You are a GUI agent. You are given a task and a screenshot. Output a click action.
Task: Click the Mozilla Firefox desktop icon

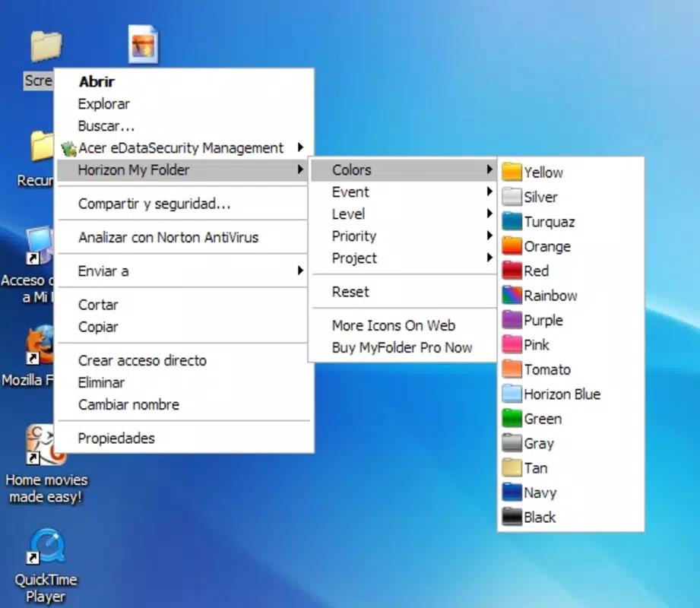[40, 344]
